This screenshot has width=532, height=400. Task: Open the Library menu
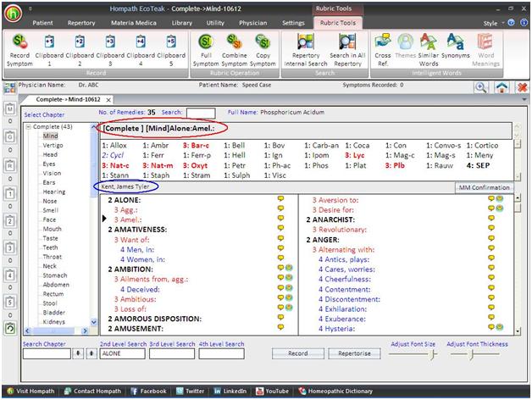[x=182, y=23]
